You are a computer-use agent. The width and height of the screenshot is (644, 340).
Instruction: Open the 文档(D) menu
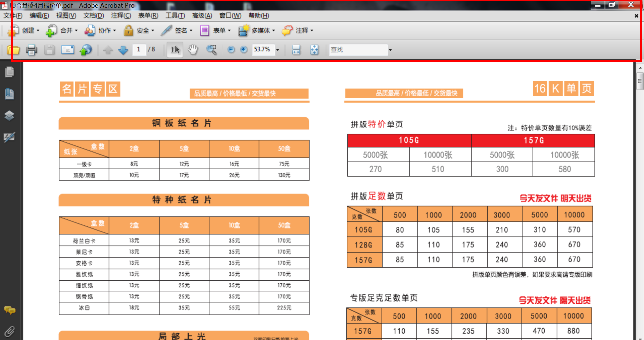click(94, 16)
